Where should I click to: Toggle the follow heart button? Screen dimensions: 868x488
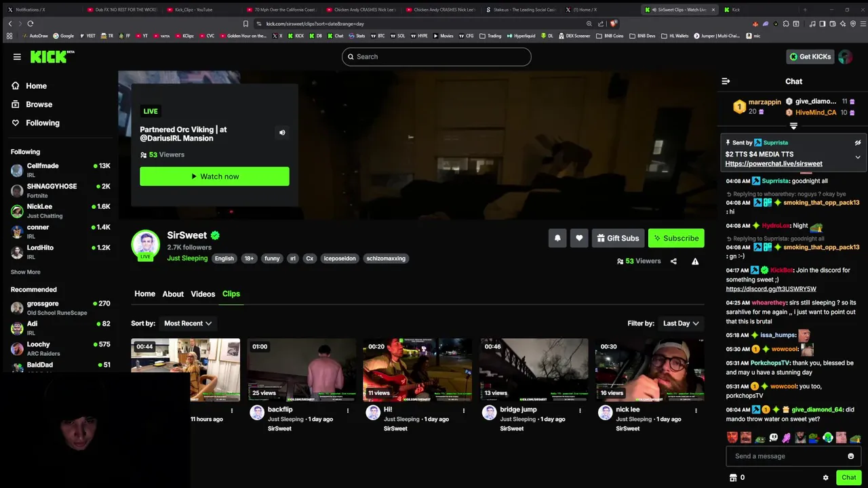click(x=579, y=238)
